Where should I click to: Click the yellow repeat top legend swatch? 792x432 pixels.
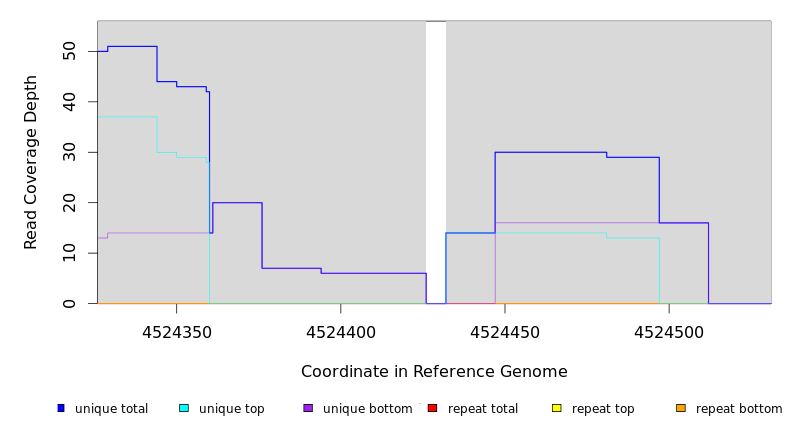coord(557,408)
